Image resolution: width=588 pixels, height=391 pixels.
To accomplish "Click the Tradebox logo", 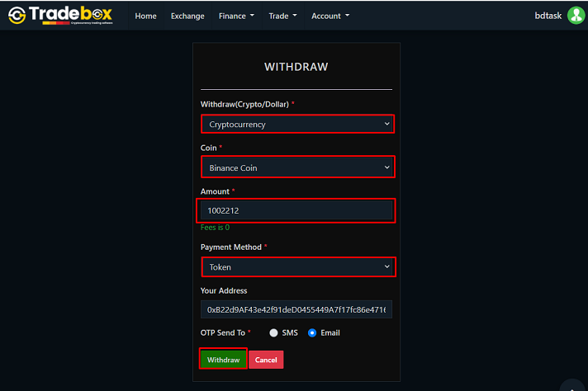I will click(x=60, y=15).
